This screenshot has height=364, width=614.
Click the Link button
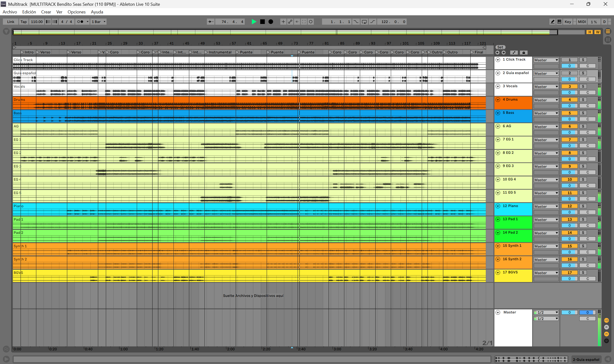click(11, 22)
